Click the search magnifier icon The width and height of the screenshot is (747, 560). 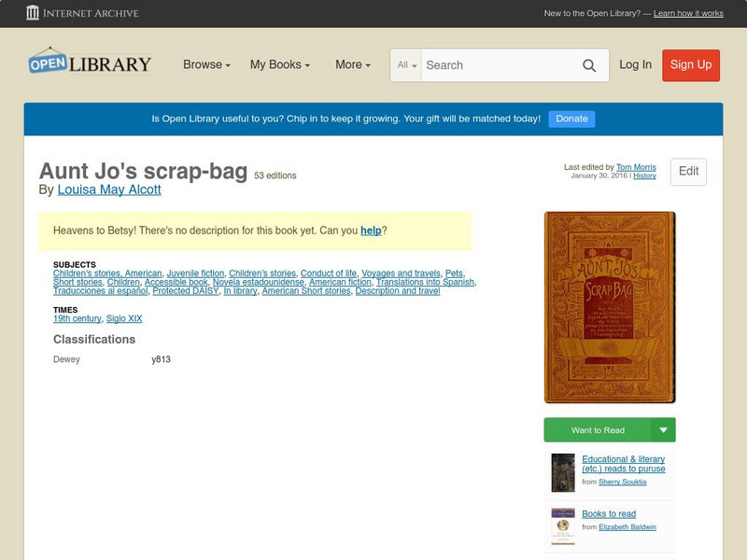click(589, 65)
